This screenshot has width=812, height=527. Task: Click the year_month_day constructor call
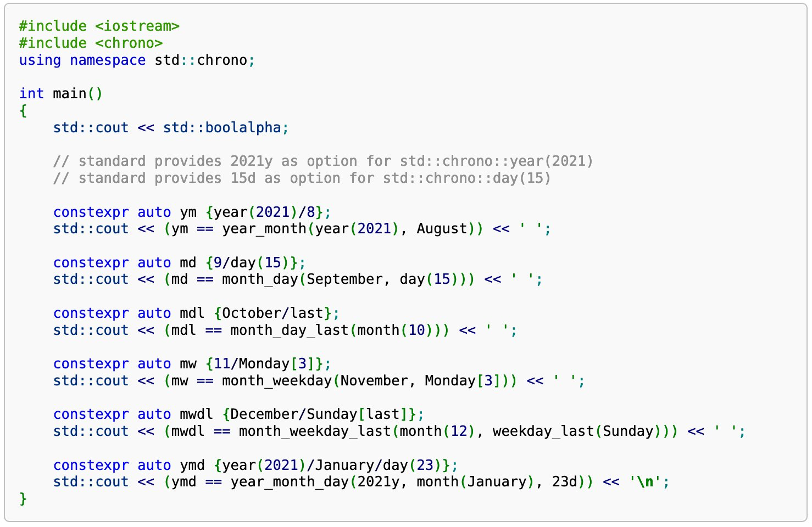point(289,482)
